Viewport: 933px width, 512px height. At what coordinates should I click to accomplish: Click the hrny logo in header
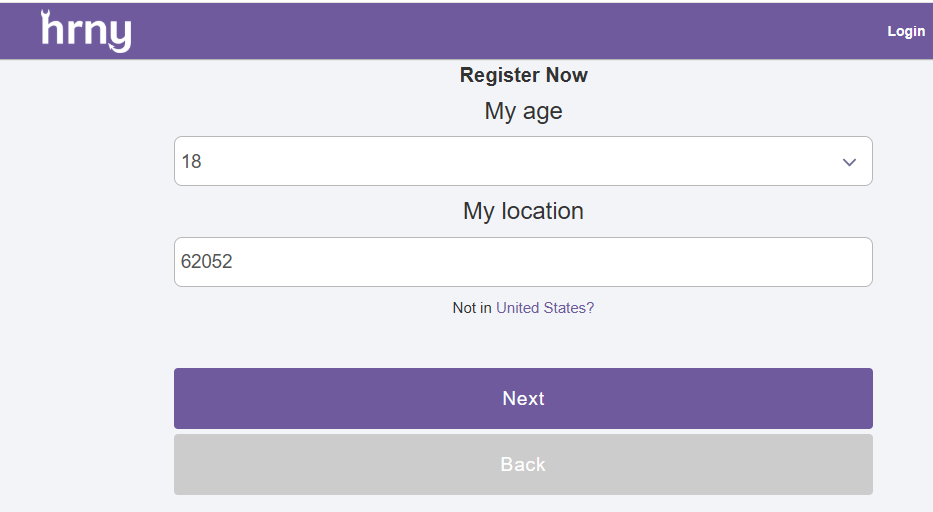pos(86,32)
